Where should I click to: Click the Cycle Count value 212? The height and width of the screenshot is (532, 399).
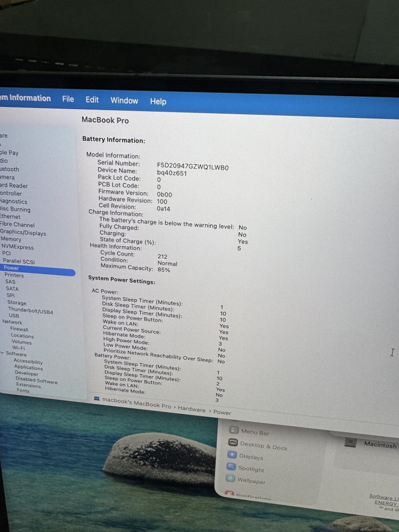(x=162, y=256)
